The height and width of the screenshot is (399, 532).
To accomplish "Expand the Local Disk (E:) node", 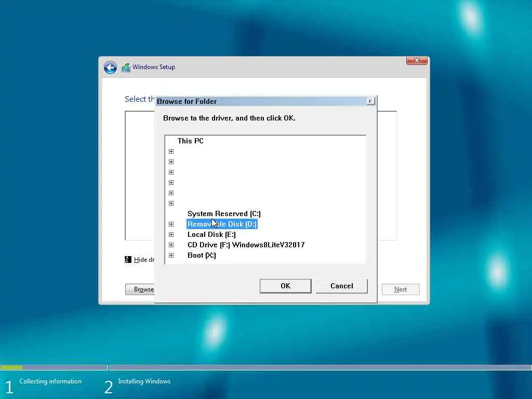I will pos(171,235).
